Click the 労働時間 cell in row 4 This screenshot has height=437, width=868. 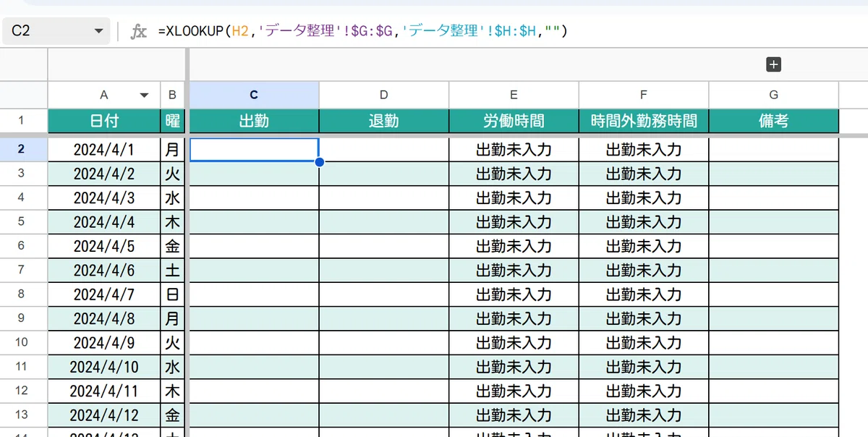[x=514, y=198]
